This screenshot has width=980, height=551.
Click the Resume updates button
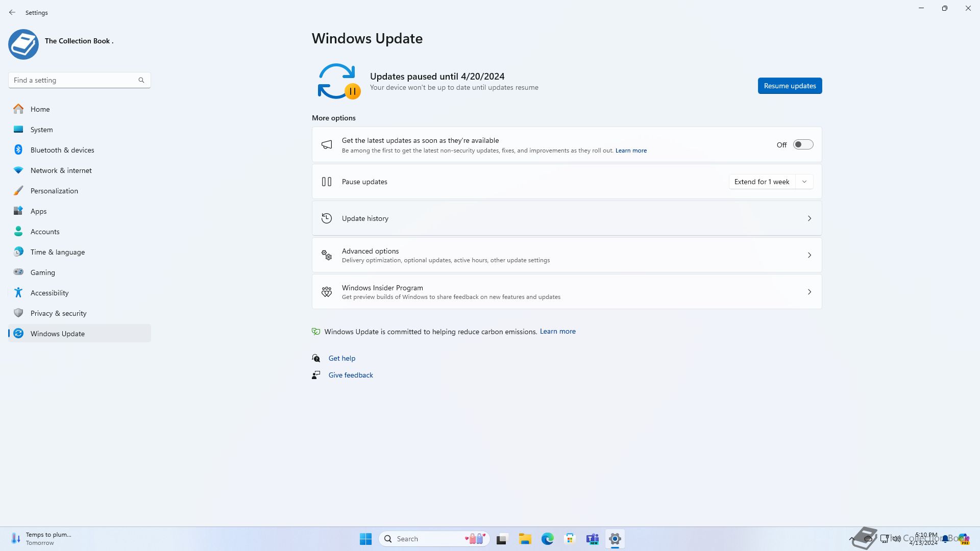point(790,86)
